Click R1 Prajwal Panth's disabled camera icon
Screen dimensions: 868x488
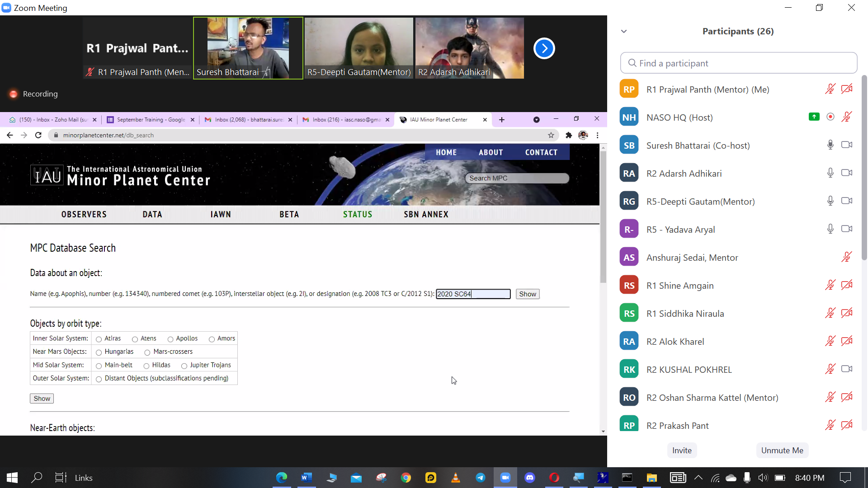pos(847,89)
